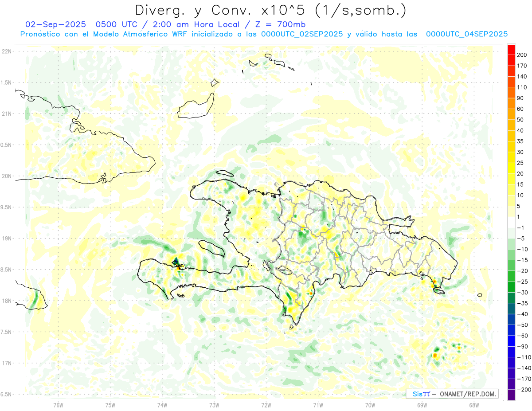Viewport: 532px width, 411px height.
Task: Click the '8.5N' latitude axis label
Action: click(7, 270)
